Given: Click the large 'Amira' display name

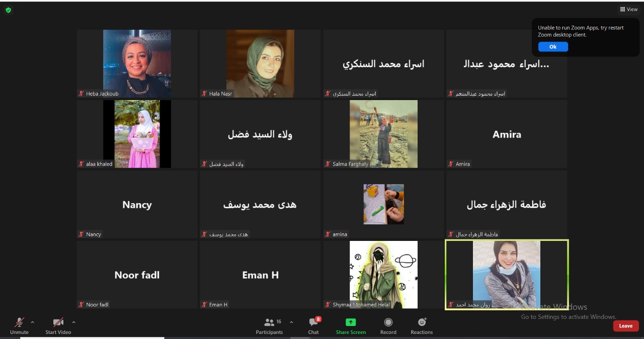Looking at the screenshot, I should pyautogui.click(x=507, y=134).
